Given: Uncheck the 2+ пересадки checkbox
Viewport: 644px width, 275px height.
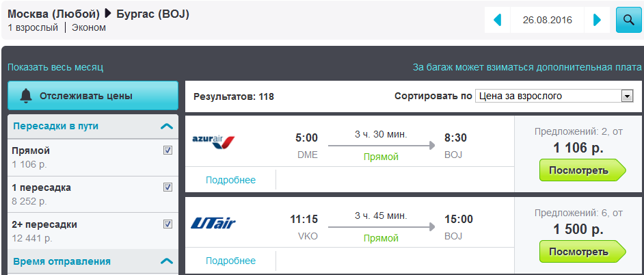Looking at the screenshot, I should tap(167, 224).
